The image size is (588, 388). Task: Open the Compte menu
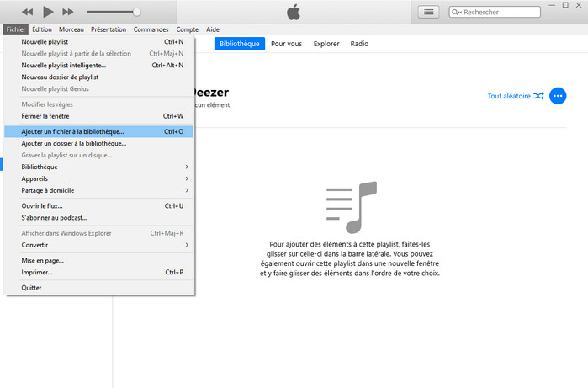click(187, 29)
